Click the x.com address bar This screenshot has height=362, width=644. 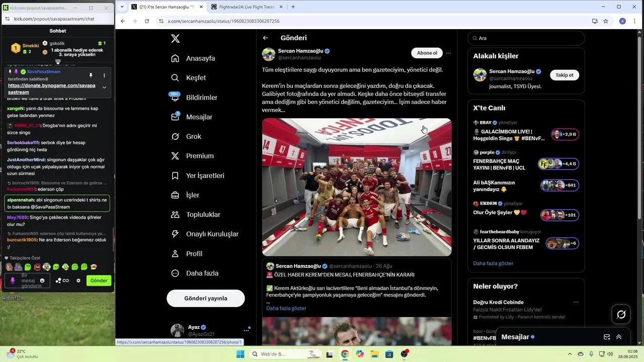[x=372, y=21]
